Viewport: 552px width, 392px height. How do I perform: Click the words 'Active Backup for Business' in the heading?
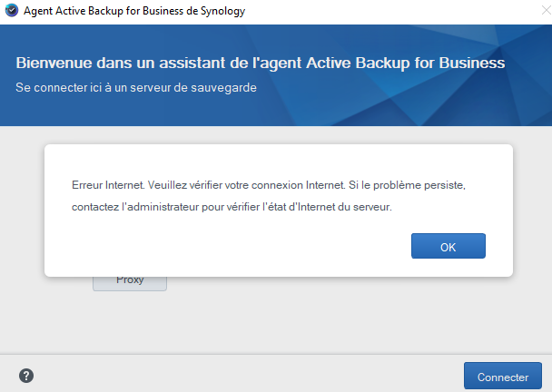(x=411, y=64)
